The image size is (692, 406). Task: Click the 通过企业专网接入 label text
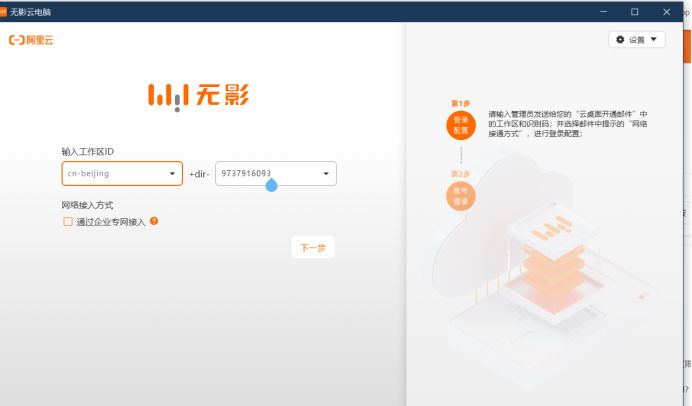click(x=111, y=222)
